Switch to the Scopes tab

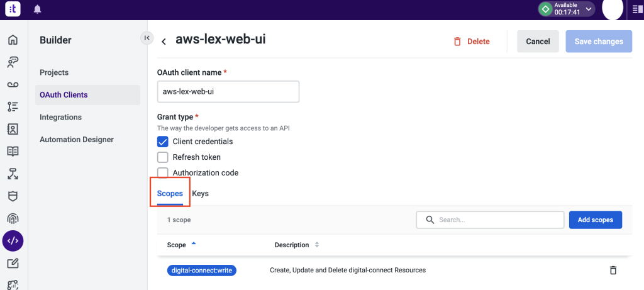click(170, 194)
